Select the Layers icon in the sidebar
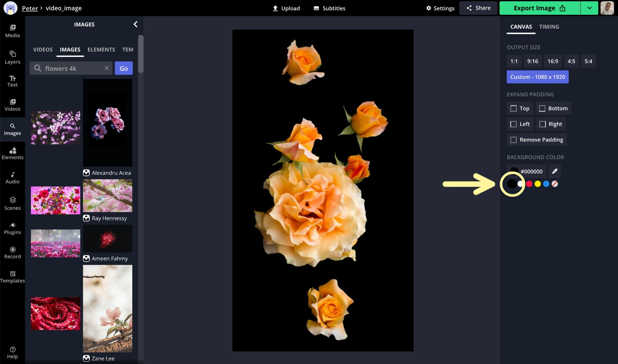Image resolution: width=618 pixels, height=364 pixels. (13, 57)
